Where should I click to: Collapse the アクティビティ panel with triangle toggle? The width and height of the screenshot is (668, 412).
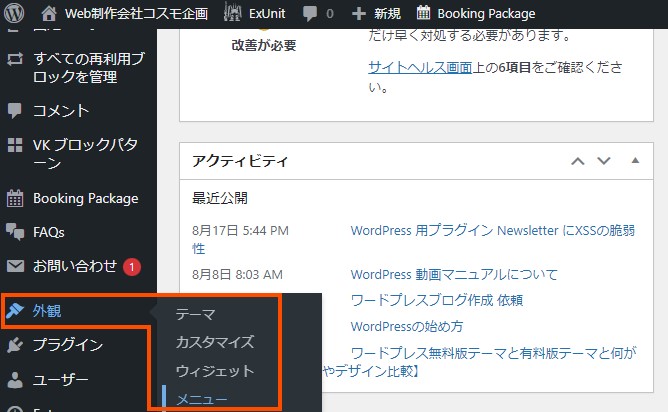pos(634,161)
